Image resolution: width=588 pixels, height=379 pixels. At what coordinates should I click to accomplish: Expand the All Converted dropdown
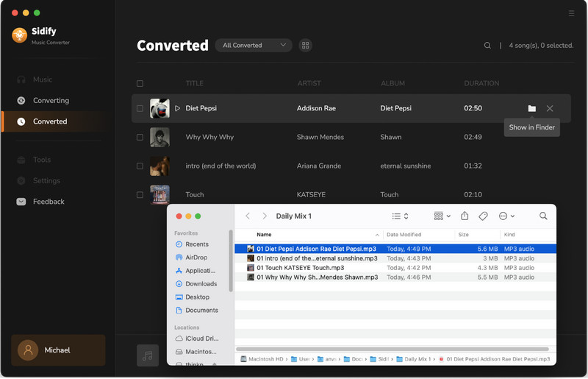coord(254,46)
